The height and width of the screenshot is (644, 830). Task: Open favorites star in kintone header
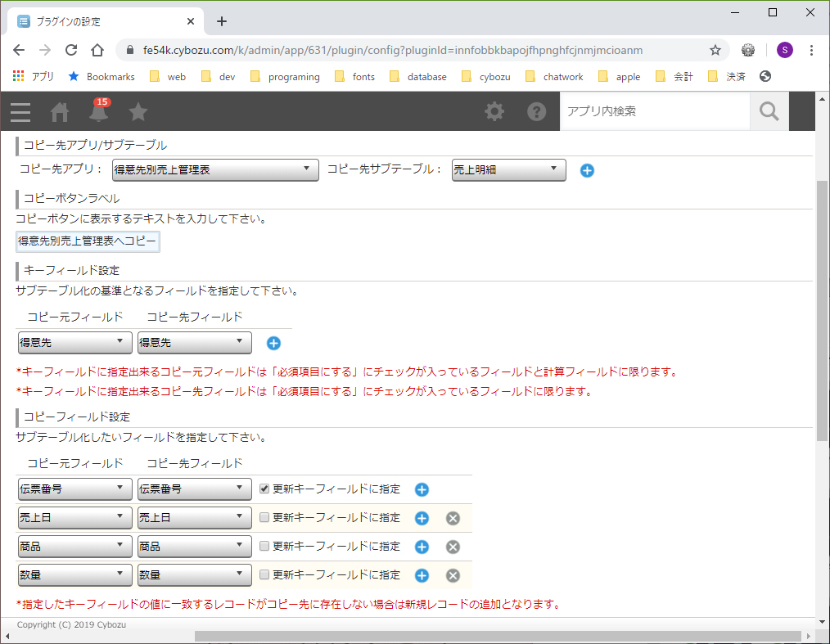[138, 111]
